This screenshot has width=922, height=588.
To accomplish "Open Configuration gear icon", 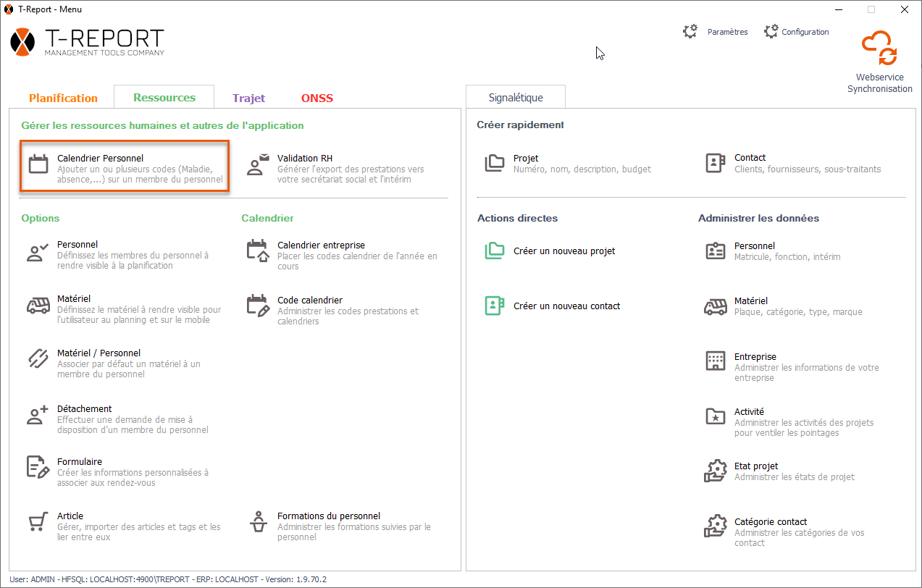I will point(771,32).
